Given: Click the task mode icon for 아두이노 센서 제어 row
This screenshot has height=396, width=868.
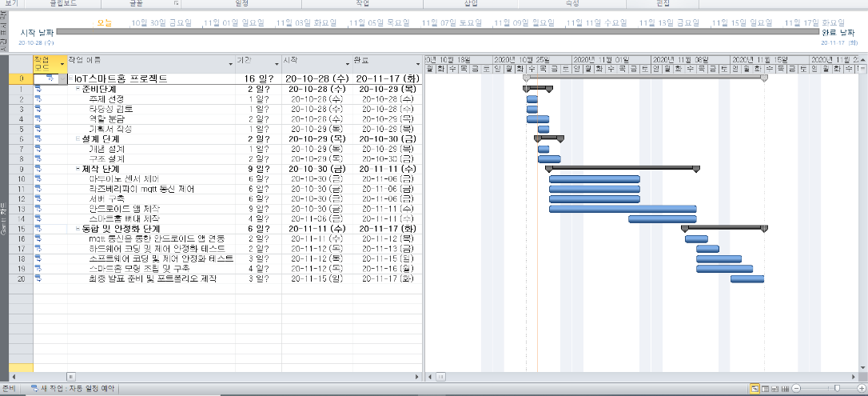Looking at the screenshot, I should pyautogui.click(x=38, y=178).
